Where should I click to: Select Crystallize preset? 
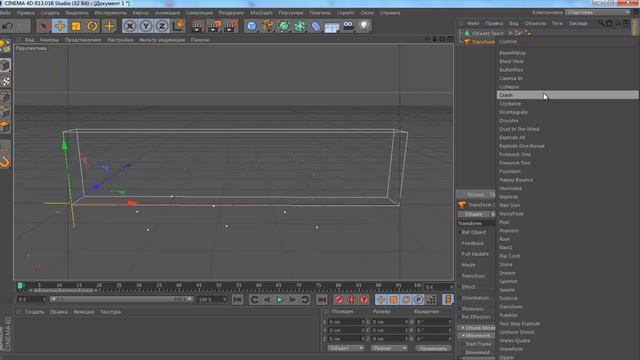[x=510, y=104]
